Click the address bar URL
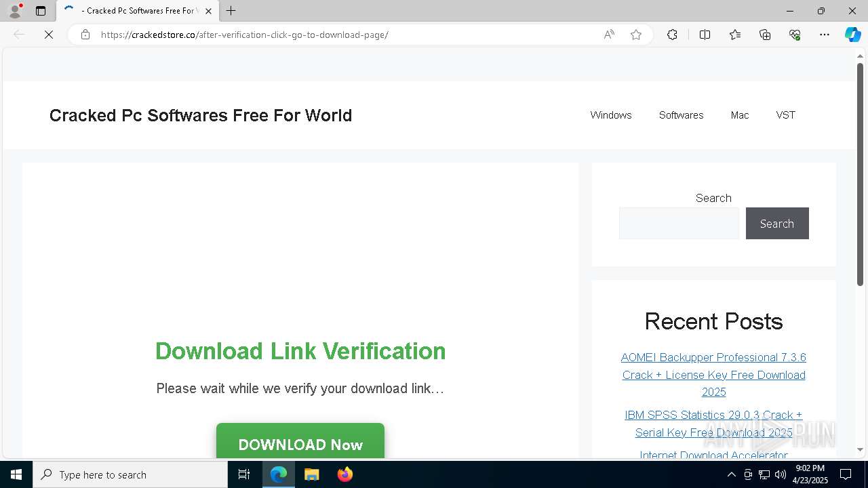Viewport: 868px width, 488px height. [x=244, y=35]
